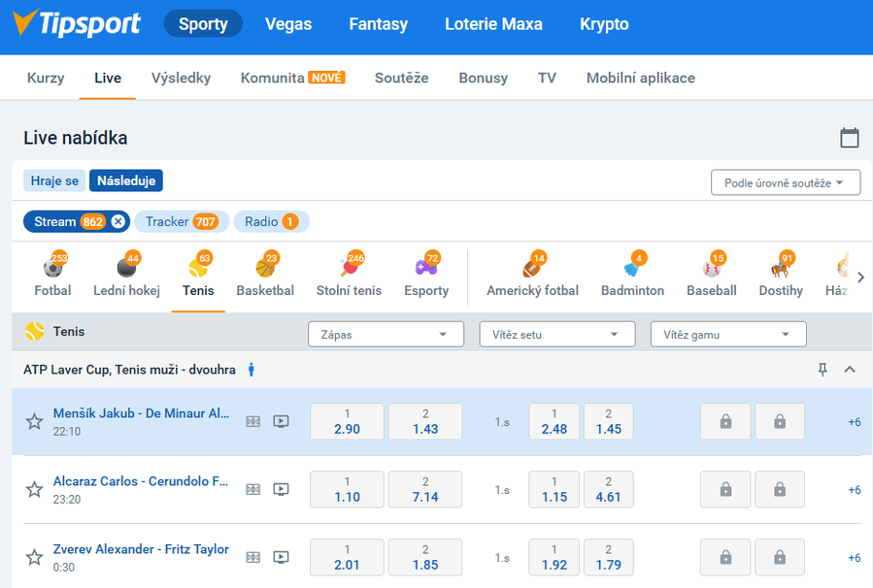Click the blue player icon beside ATP Laver Cup
The image size is (873, 588).
[252, 370]
